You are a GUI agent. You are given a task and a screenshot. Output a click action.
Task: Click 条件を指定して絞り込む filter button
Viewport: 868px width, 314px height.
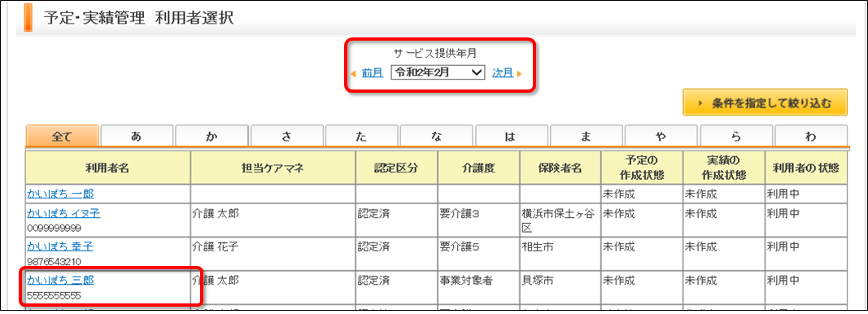[x=765, y=102]
